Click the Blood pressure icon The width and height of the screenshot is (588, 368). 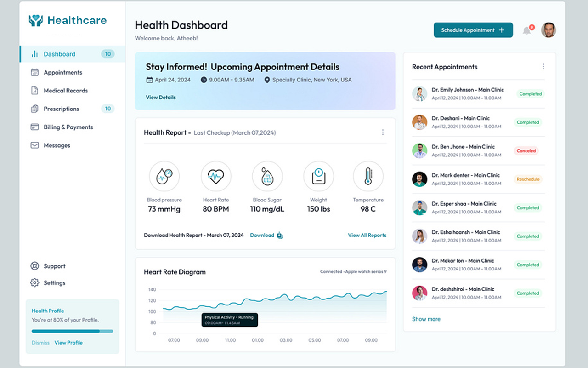click(164, 176)
